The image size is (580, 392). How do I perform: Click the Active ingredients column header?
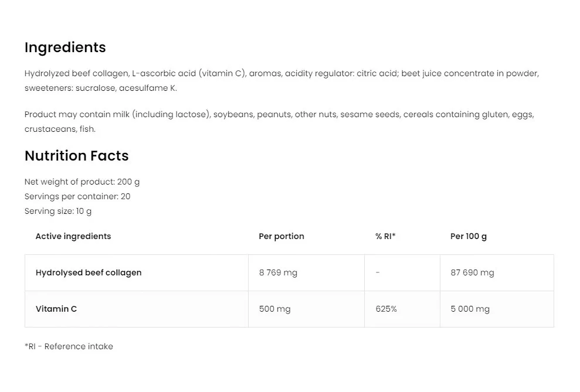[73, 236]
